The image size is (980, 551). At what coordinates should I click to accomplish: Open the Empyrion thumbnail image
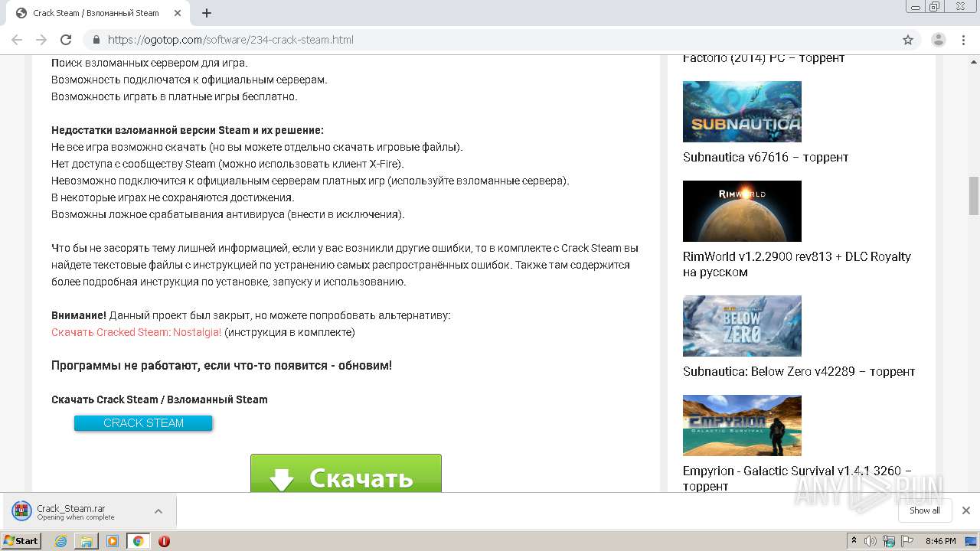(x=742, y=425)
